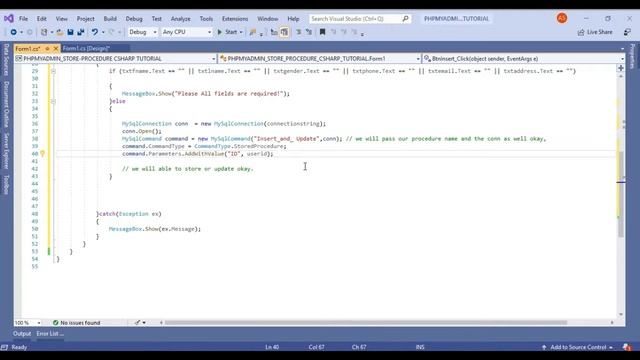
Task: Click the New Project icon
Action: 44,32
